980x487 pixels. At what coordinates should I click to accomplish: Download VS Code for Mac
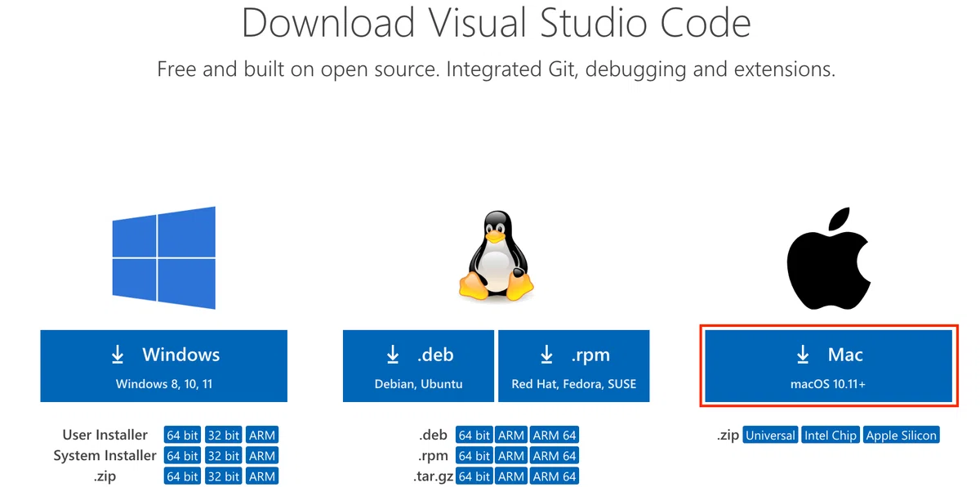(x=830, y=366)
